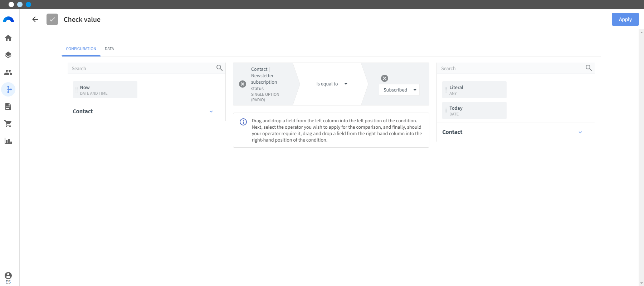Open the user account icon labeled ES
The image size is (644, 286).
tap(8, 278)
